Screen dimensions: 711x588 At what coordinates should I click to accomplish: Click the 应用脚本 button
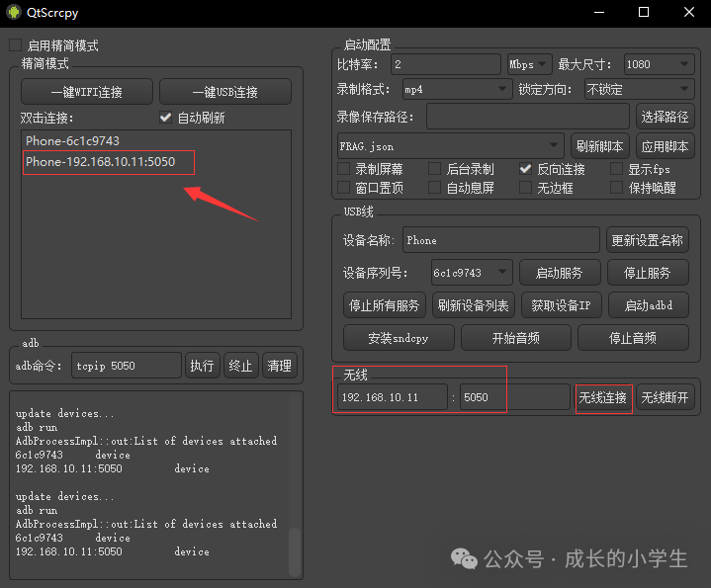(665, 146)
